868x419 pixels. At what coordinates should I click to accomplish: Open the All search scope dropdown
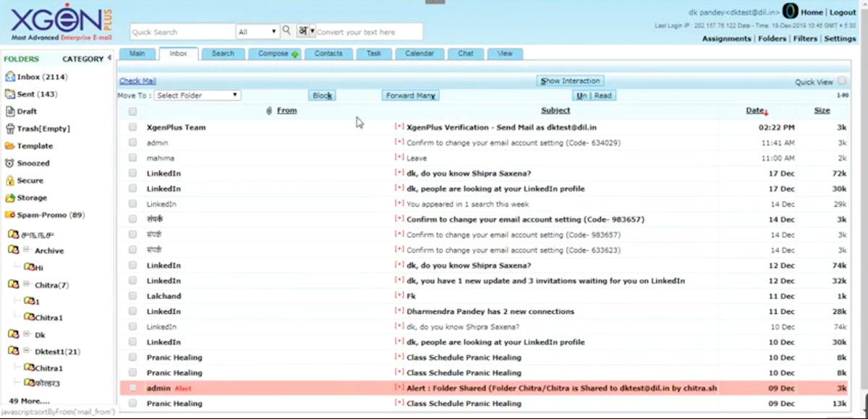(257, 31)
